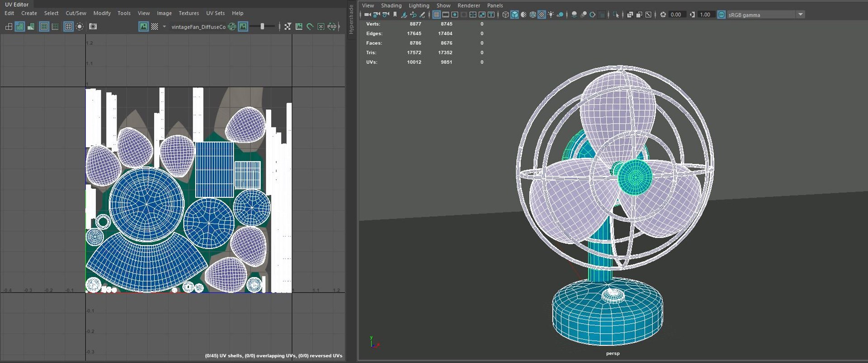Open the Renderer menu in viewport
The height and width of the screenshot is (363, 868).
click(469, 5)
